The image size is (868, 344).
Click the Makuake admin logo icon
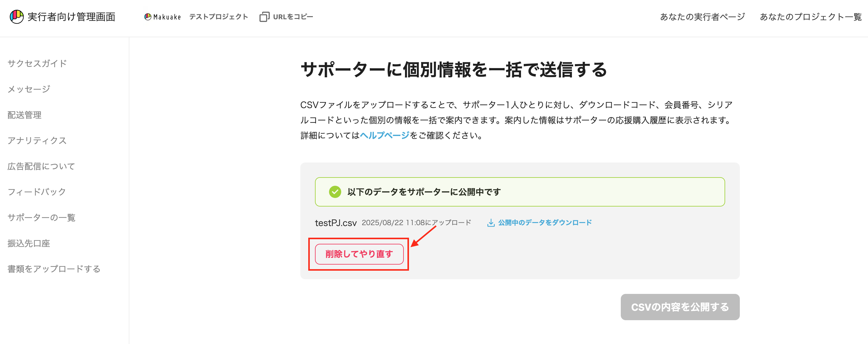(16, 16)
